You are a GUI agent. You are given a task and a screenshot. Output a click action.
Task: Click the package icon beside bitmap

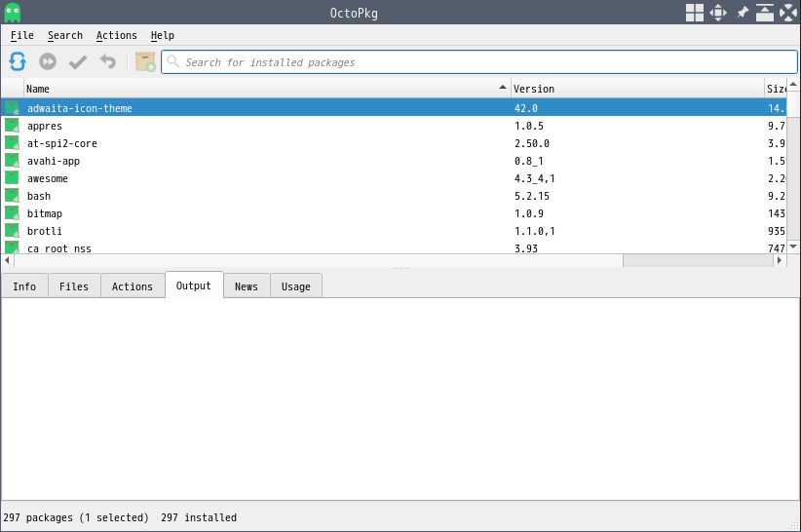[13, 213]
